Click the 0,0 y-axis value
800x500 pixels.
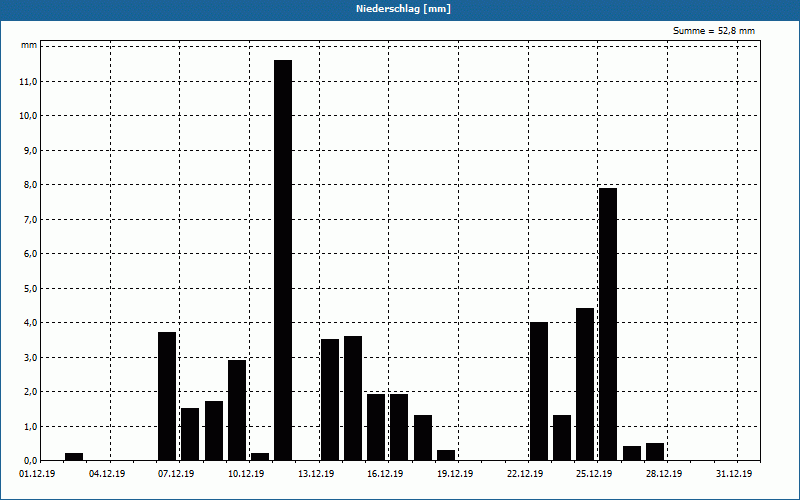[x=29, y=461]
